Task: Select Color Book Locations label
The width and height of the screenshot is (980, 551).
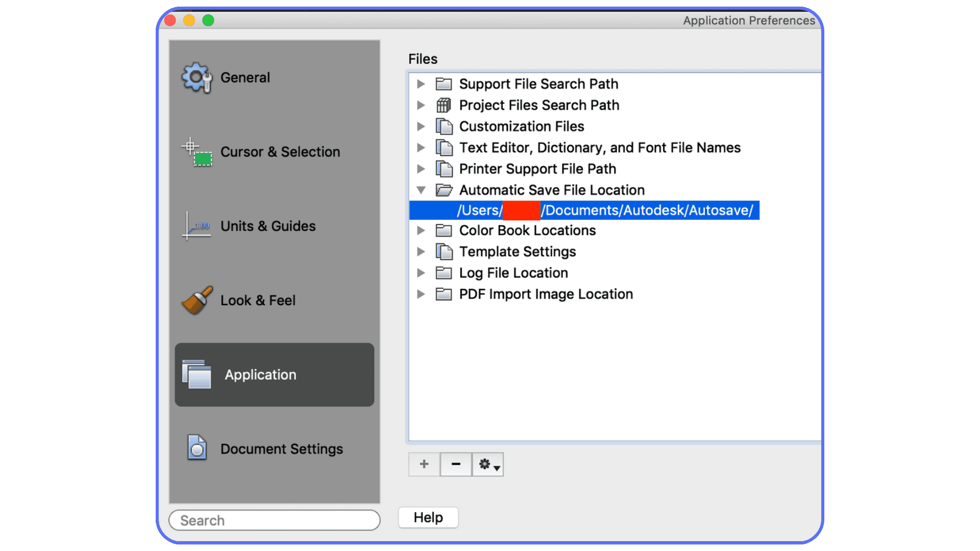Action: tap(527, 231)
